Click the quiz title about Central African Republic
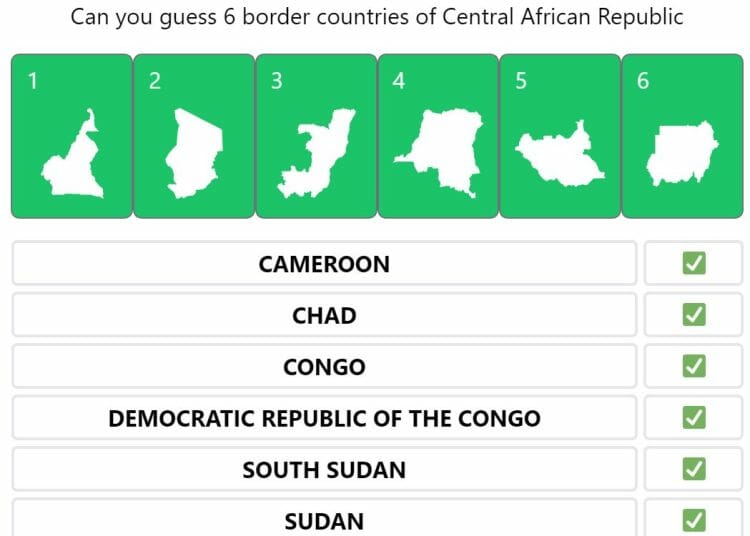The width and height of the screenshot is (750, 536). pos(376,17)
